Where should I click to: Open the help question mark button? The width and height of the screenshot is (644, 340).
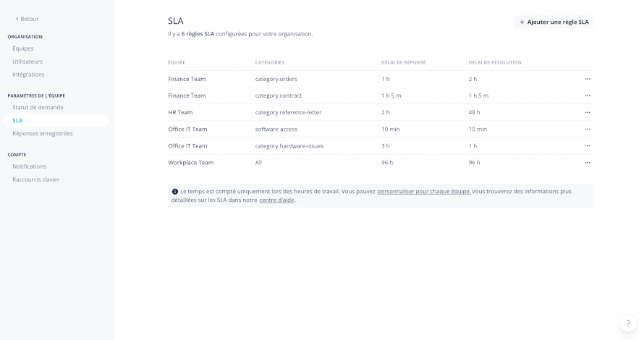628,323
